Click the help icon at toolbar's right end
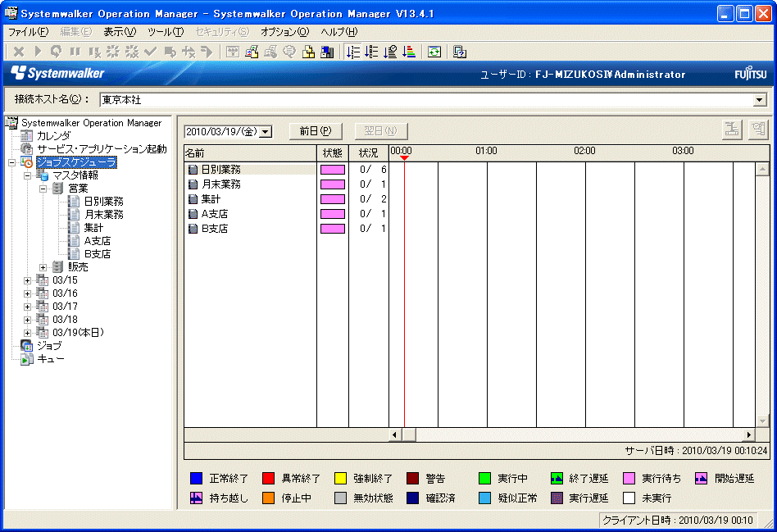 pyautogui.click(x=460, y=52)
